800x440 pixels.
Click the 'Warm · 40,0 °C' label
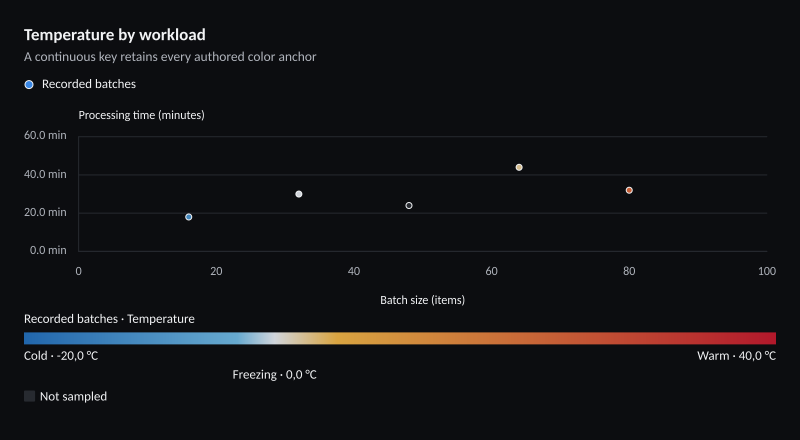coord(737,356)
